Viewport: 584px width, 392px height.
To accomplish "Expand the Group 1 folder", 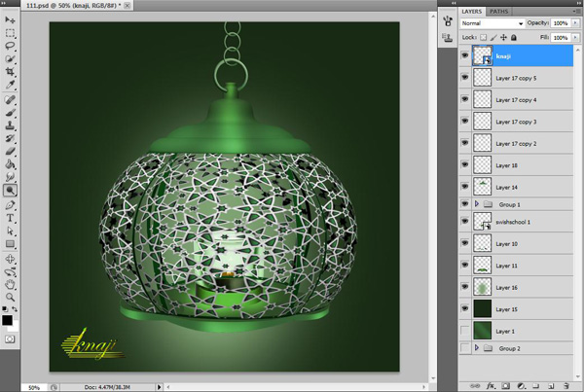I will [477, 205].
